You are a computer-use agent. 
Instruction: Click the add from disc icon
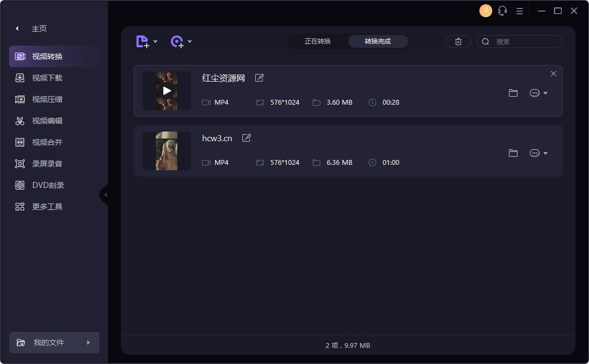coord(177,41)
